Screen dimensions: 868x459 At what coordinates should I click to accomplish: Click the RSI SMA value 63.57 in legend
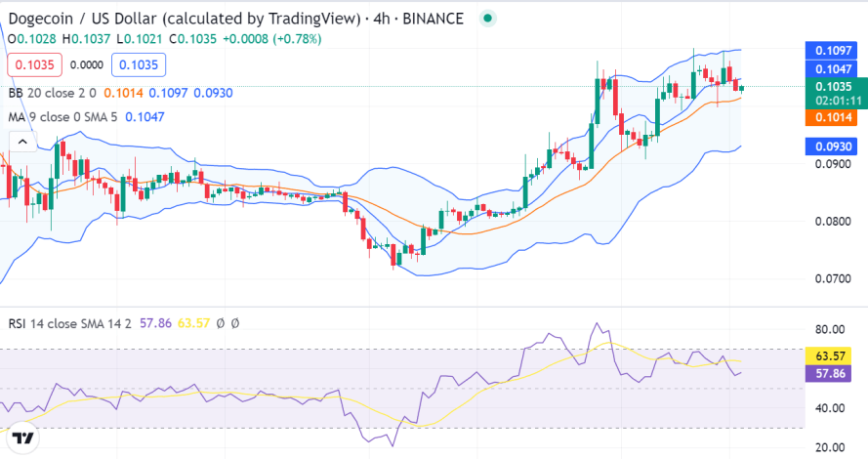pos(193,323)
